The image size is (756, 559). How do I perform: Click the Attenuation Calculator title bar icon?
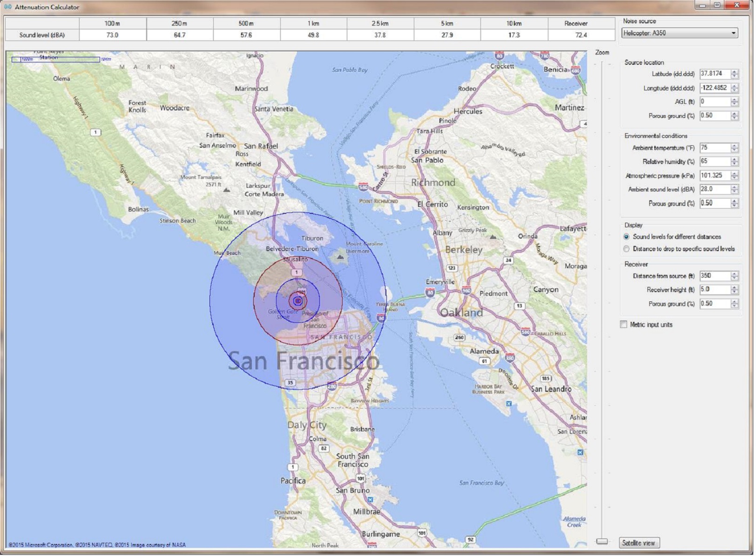click(x=8, y=7)
